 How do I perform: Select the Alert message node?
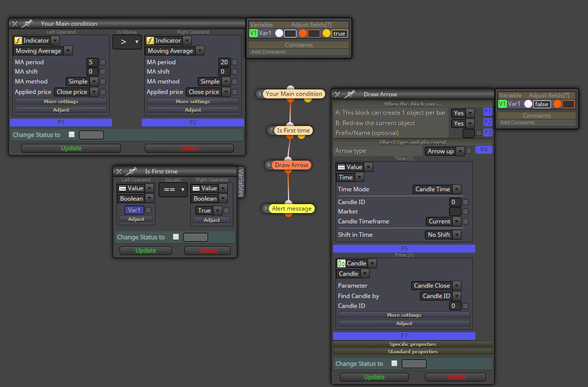292,209
